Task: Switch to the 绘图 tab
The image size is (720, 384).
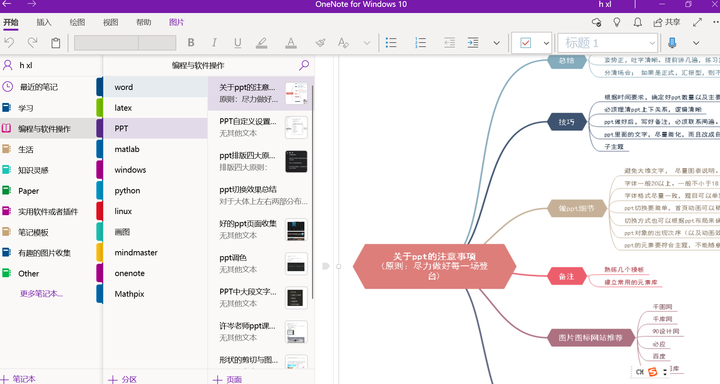Action: point(77,22)
